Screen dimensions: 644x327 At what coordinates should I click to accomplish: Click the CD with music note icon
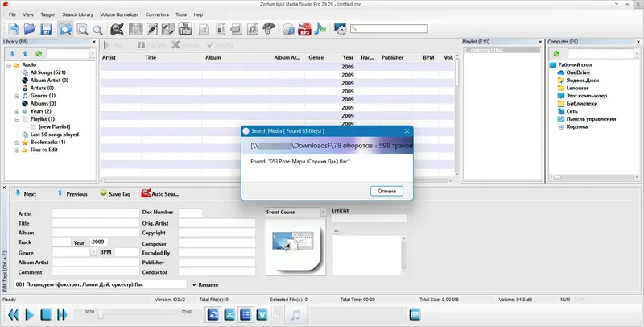pos(288,29)
